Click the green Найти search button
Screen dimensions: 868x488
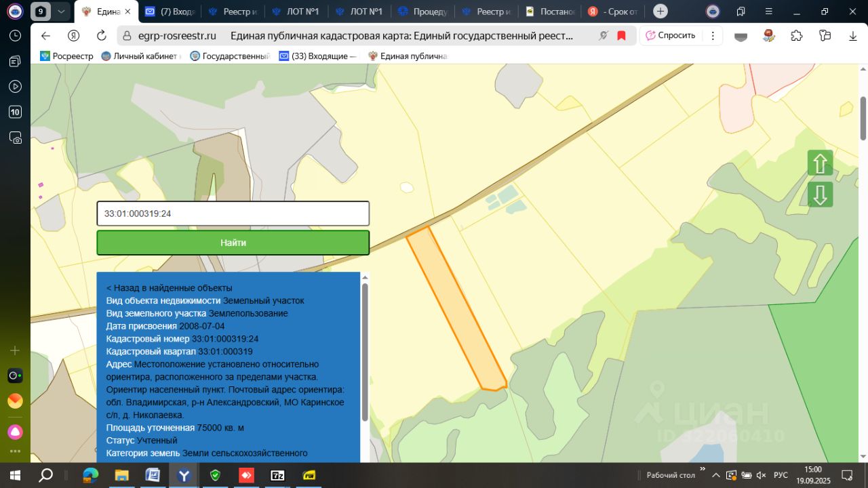[x=233, y=243]
